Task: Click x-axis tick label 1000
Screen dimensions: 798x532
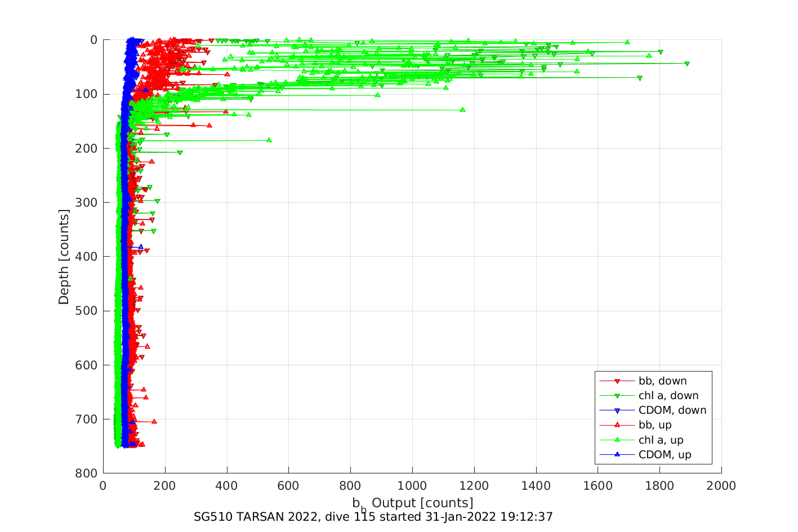Action: (x=412, y=485)
